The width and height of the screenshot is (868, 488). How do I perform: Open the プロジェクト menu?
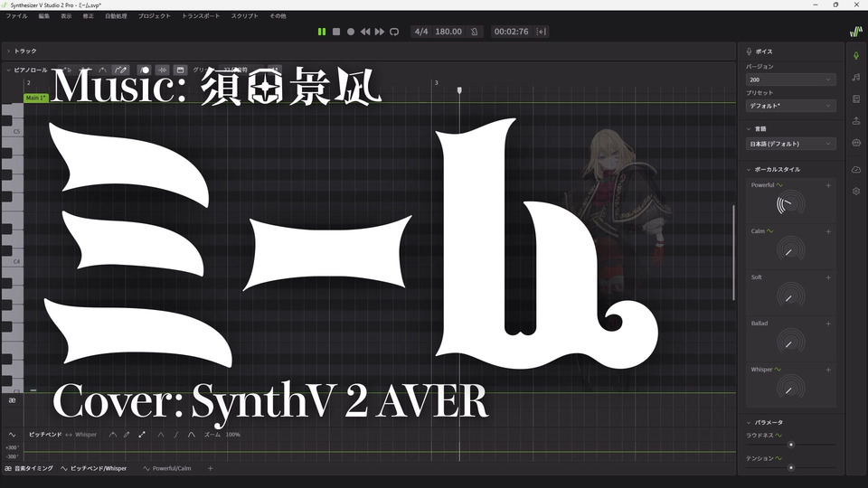pyautogui.click(x=155, y=16)
